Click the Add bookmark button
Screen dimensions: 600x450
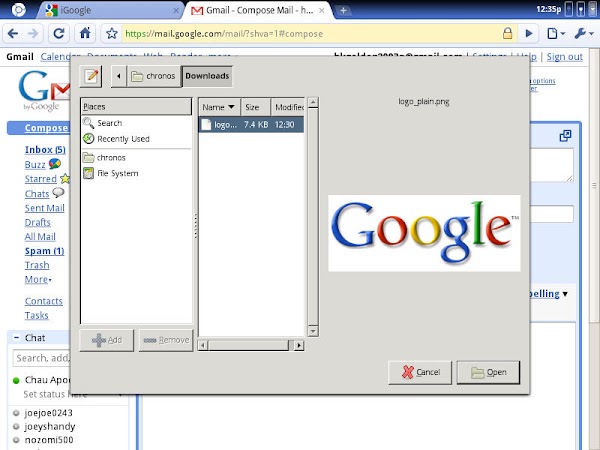pos(107,340)
